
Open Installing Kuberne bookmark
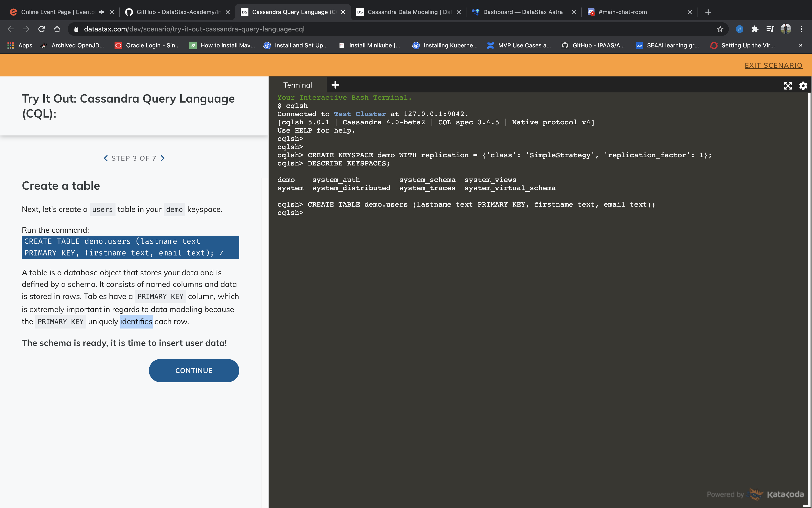[445, 45]
